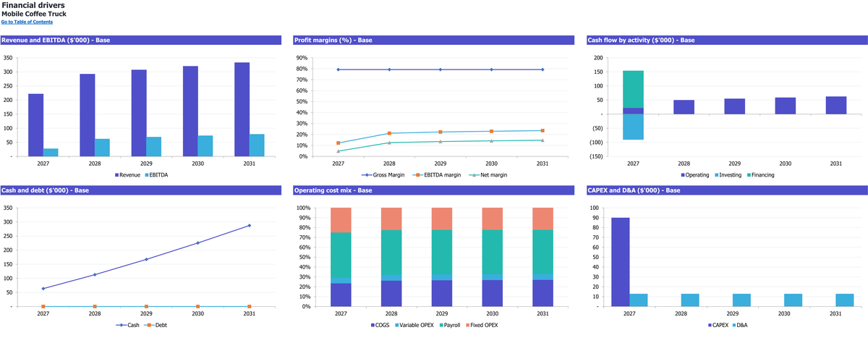The width and height of the screenshot is (868, 364).
Task: Click the 2028 Net margin data point
Action: coord(389,143)
